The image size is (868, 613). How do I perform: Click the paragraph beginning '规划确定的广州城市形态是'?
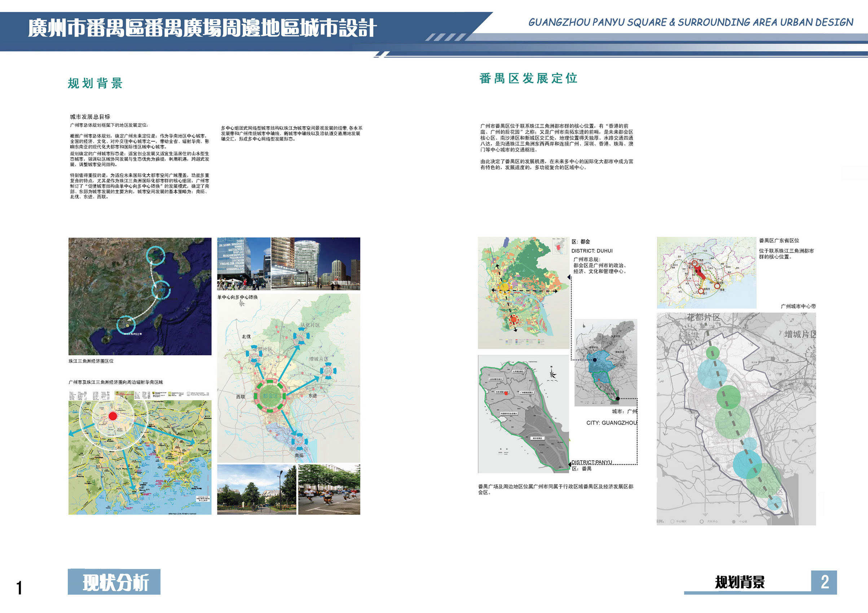140,159
